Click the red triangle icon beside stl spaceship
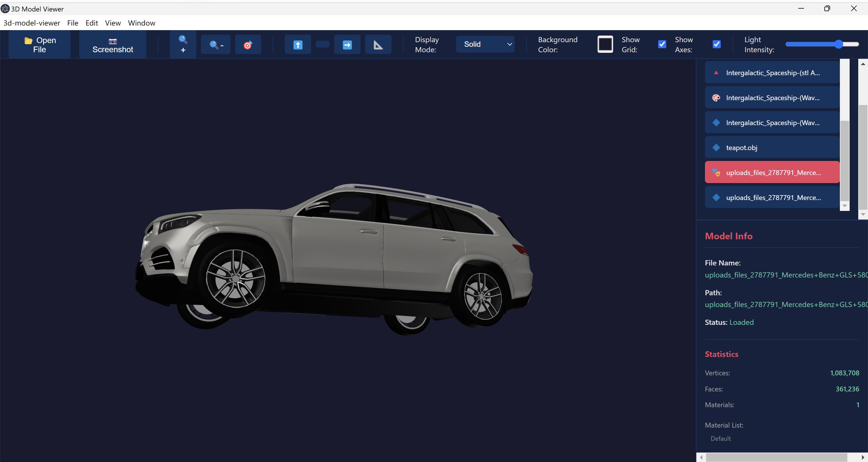This screenshot has height=462, width=868. click(716, 72)
